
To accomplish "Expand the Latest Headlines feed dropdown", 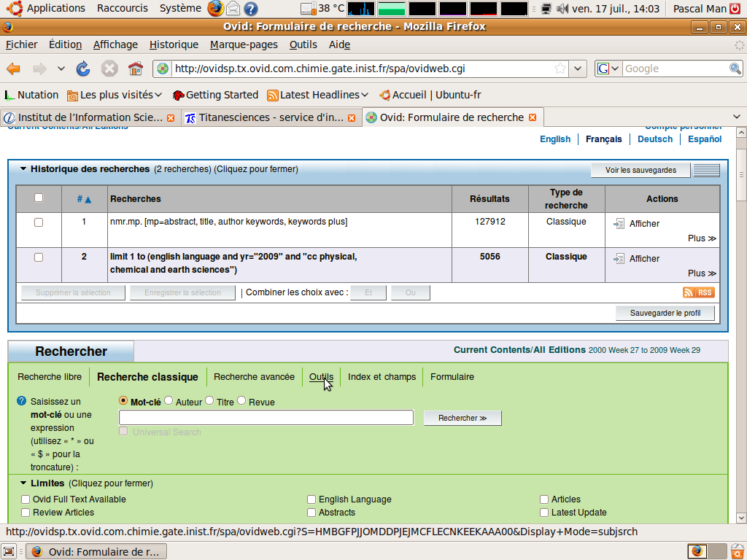I will 318,95.
